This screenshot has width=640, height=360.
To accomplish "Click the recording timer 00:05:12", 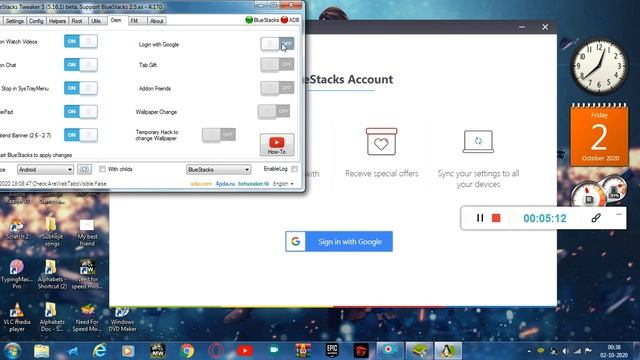I will [545, 218].
